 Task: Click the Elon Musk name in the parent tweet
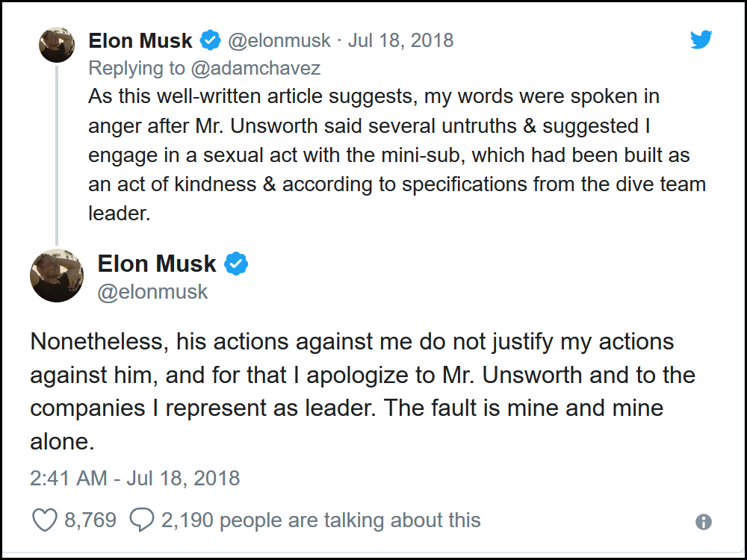(x=140, y=40)
